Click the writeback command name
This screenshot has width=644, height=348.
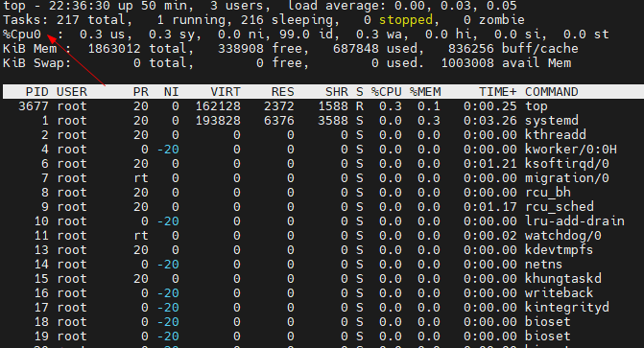pos(560,292)
